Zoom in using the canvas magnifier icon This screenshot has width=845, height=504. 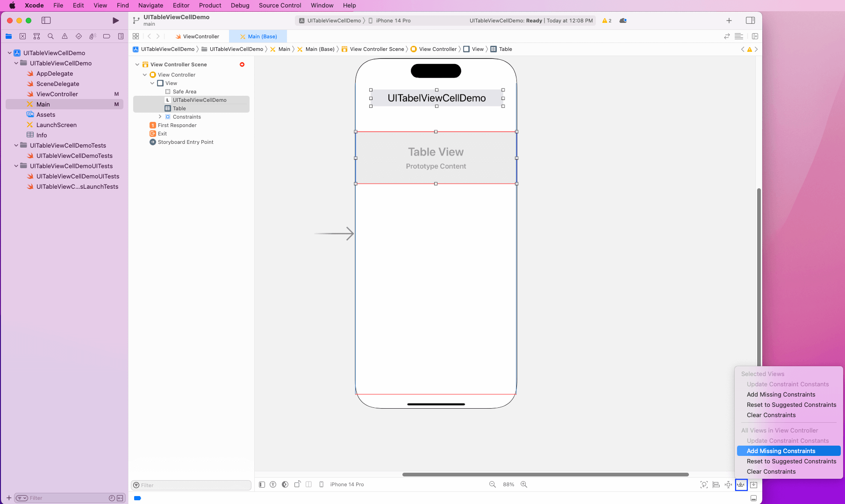coord(524,484)
